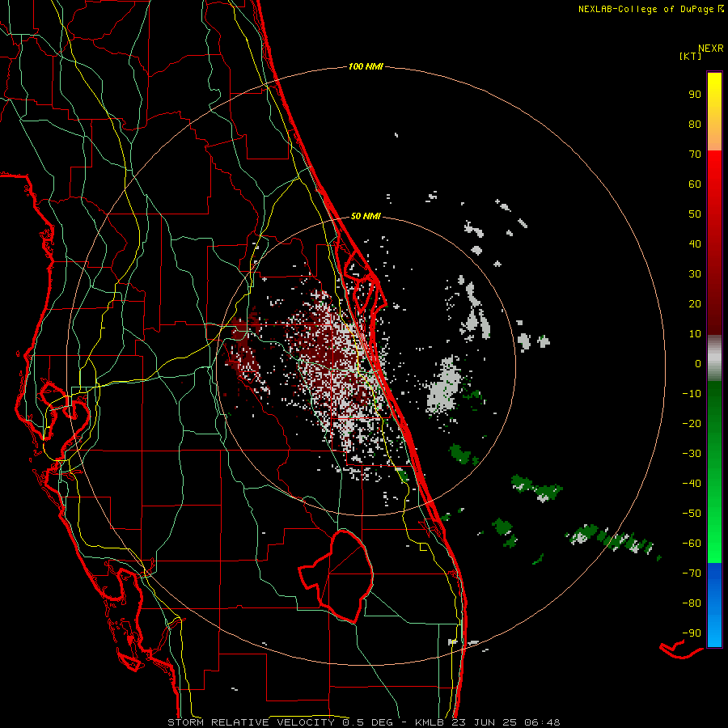Select the "[KT]" units label
Viewport: 728px width, 728px height.
tap(691, 56)
